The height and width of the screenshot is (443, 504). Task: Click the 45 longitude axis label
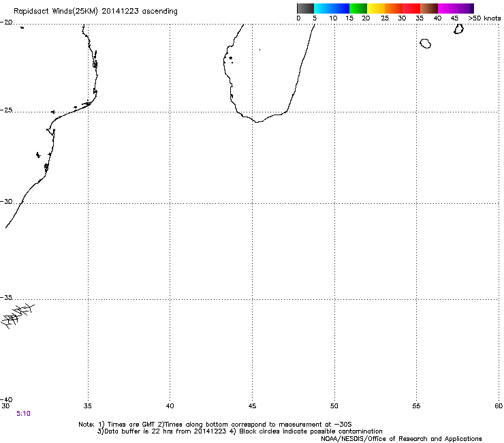coord(252,406)
